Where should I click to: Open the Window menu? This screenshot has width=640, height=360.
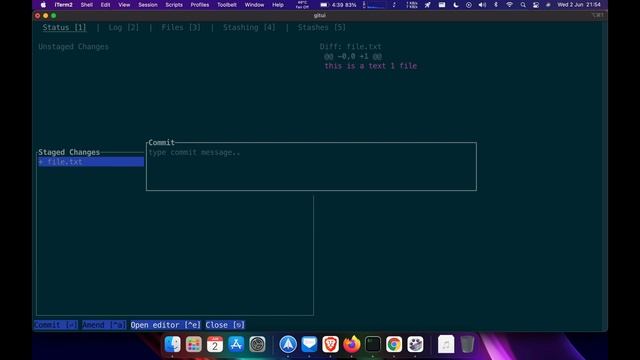pyautogui.click(x=254, y=5)
